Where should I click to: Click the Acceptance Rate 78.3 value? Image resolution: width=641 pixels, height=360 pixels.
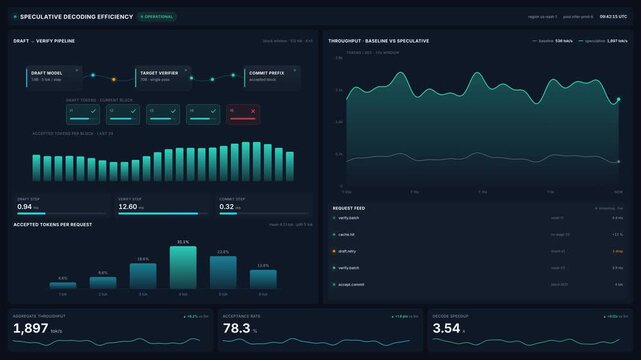click(237, 328)
